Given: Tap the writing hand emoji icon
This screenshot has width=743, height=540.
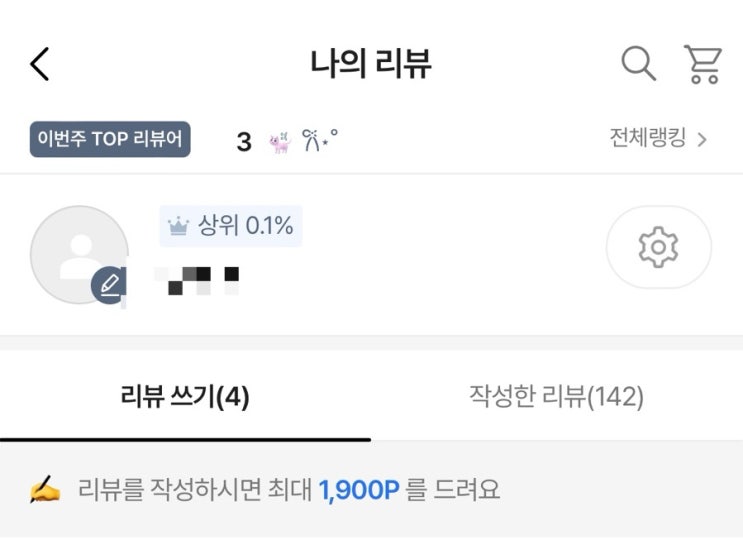Looking at the screenshot, I should (45, 490).
